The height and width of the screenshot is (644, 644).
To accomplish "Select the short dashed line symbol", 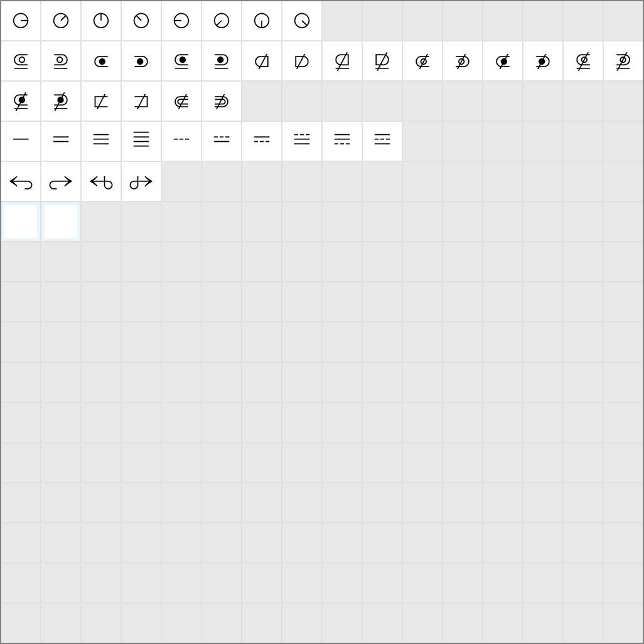I will (x=181, y=141).
